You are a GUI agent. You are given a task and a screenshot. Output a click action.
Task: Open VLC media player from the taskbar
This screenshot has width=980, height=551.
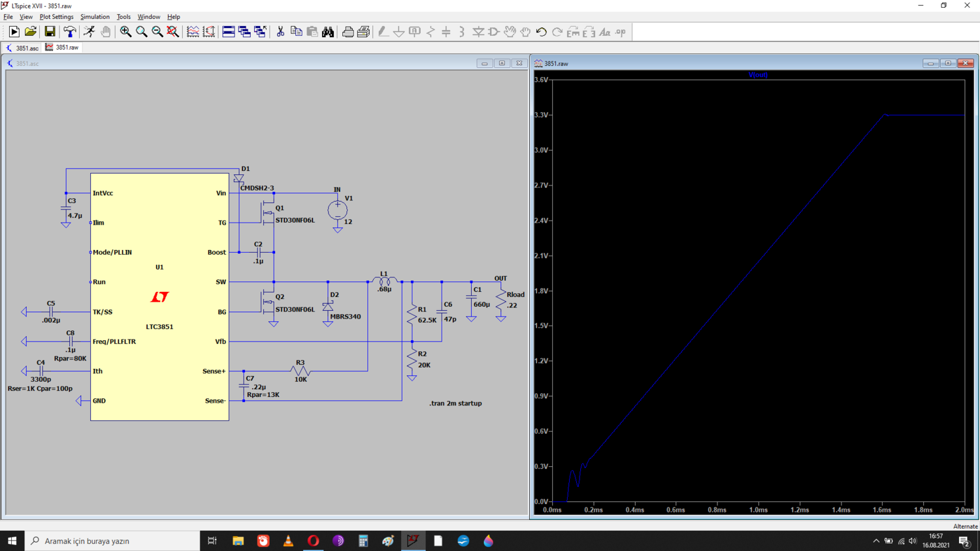(288, 541)
